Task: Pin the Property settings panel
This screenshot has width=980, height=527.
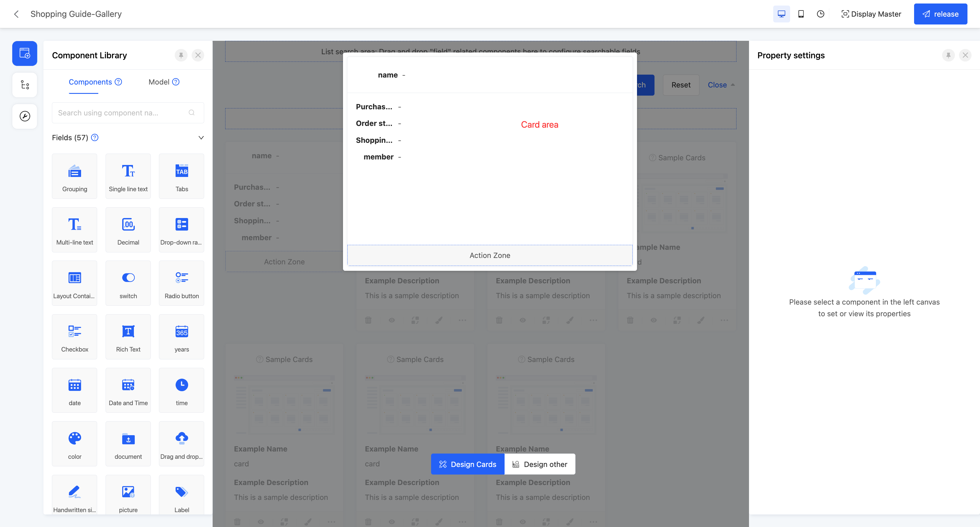Action: point(948,55)
